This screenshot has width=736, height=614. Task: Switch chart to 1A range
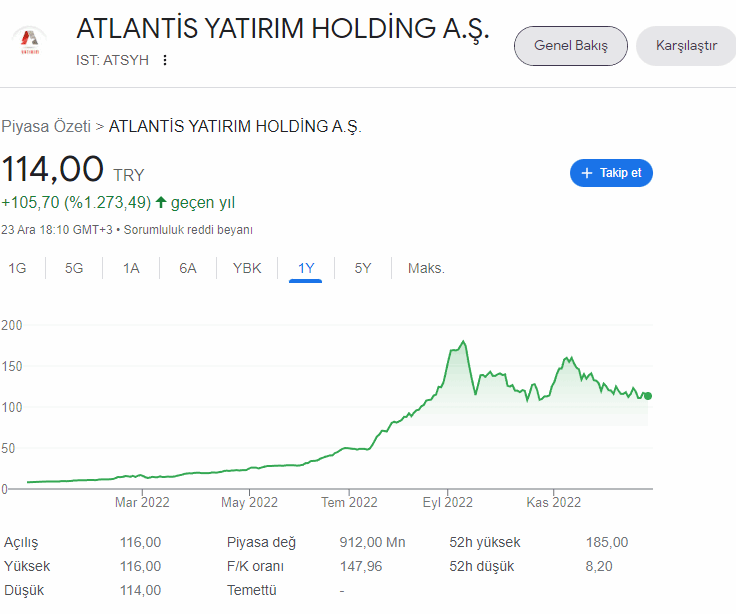131,268
